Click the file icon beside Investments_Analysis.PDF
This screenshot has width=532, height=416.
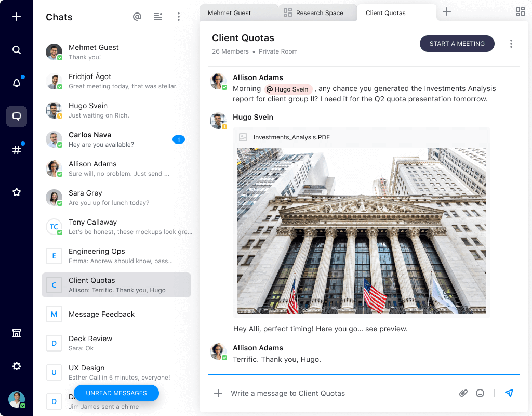[x=243, y=137]
